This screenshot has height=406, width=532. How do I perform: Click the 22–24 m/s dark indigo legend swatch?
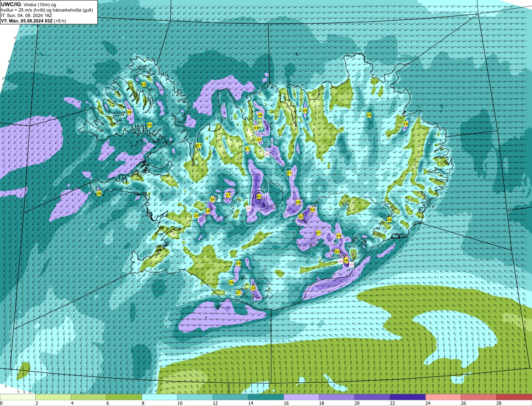coord(408,397)
